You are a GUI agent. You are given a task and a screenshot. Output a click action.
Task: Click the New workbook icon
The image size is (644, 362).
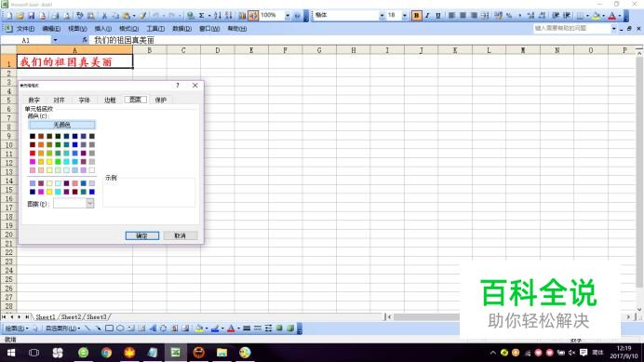pos(8,16)
